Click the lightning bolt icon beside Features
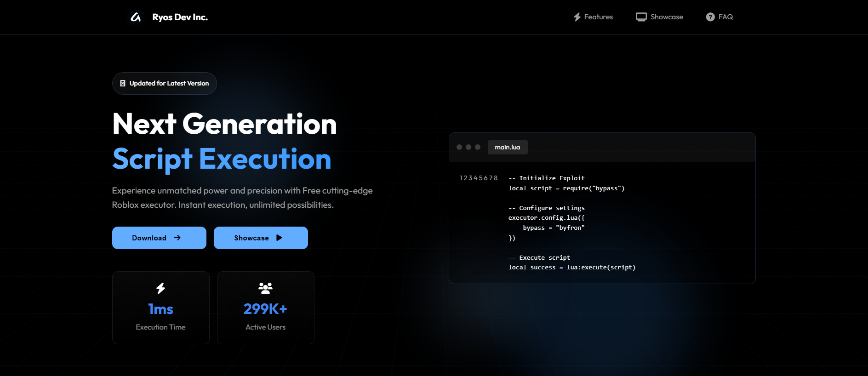The width and height of the screenshot is (868, 376). click(x=577, y=17)
